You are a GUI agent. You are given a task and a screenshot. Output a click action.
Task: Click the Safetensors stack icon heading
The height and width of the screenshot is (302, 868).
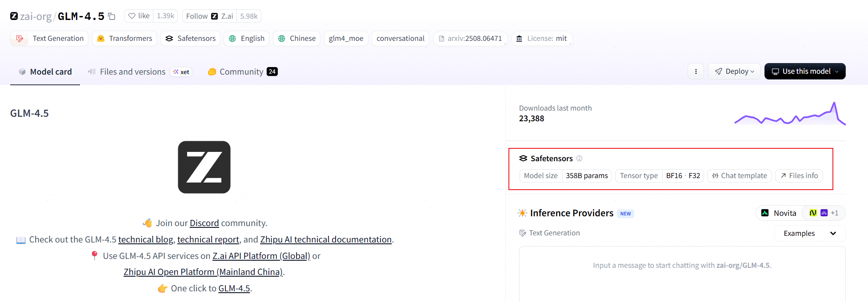(523, 158)
